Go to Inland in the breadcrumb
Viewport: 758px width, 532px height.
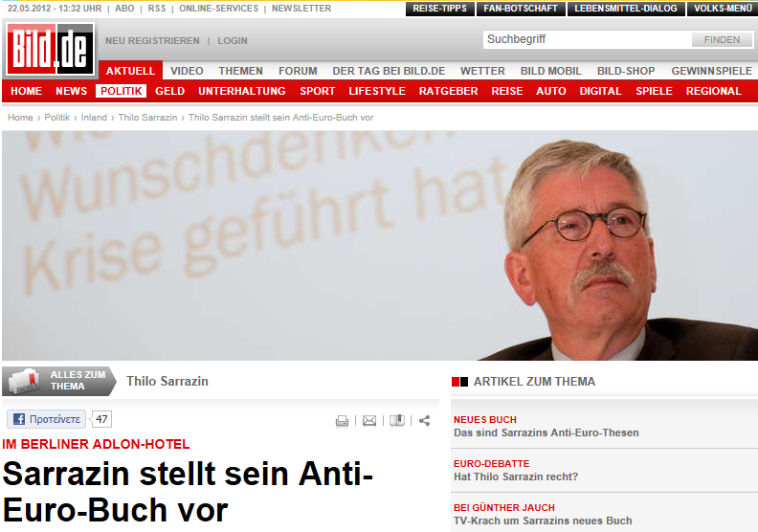[94, 117]
